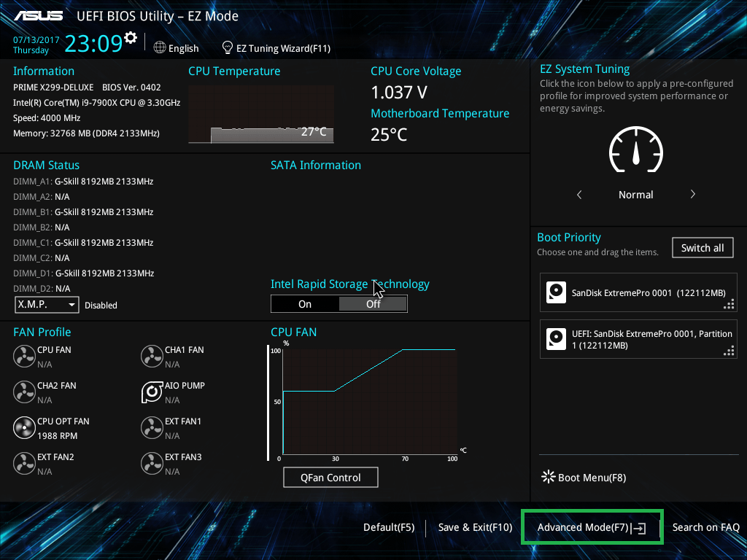Click the 1988 RPM fan speed value
This screenshot has width=747, height=560.
click(x=57, y=436)
